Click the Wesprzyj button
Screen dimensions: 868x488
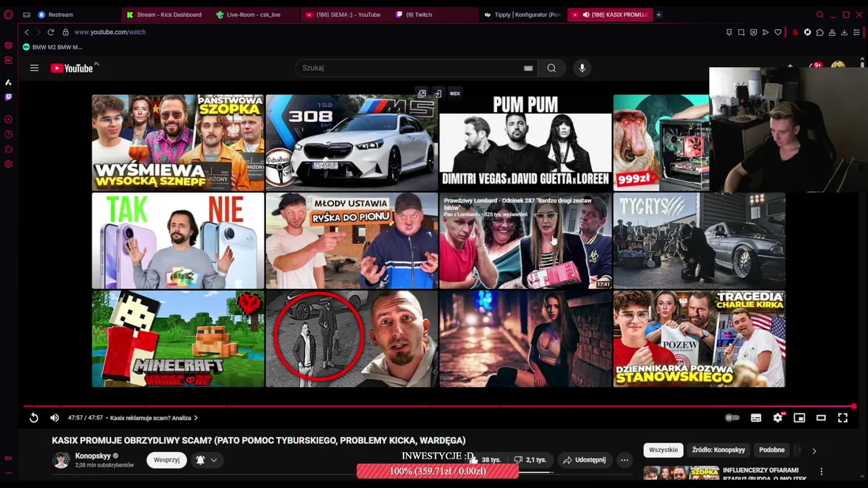[x=166, y=460]
